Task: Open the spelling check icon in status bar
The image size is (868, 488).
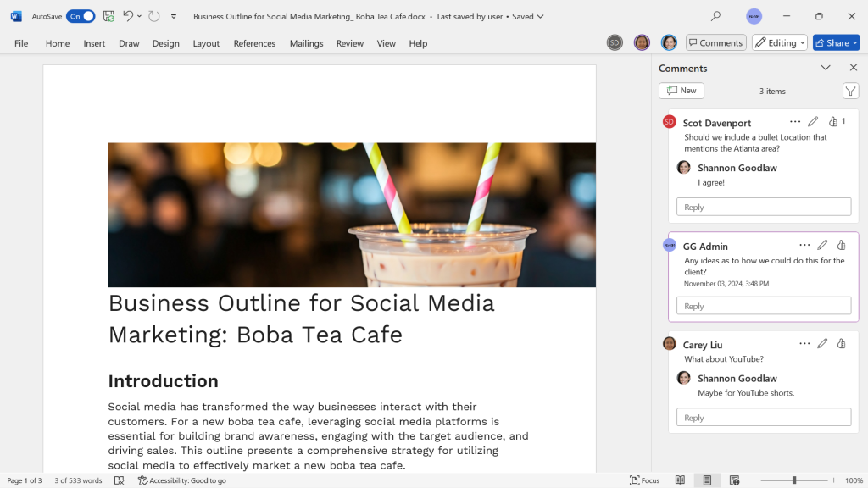Action: [x=120, y=480]
